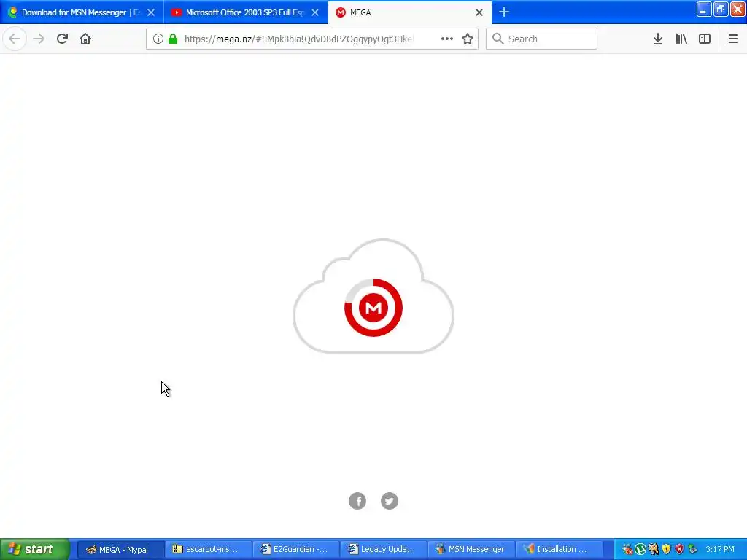Switch to MEGA - Mypal taskbar button
The width and height of the screenshot is (747, 560).
point(121,549)
